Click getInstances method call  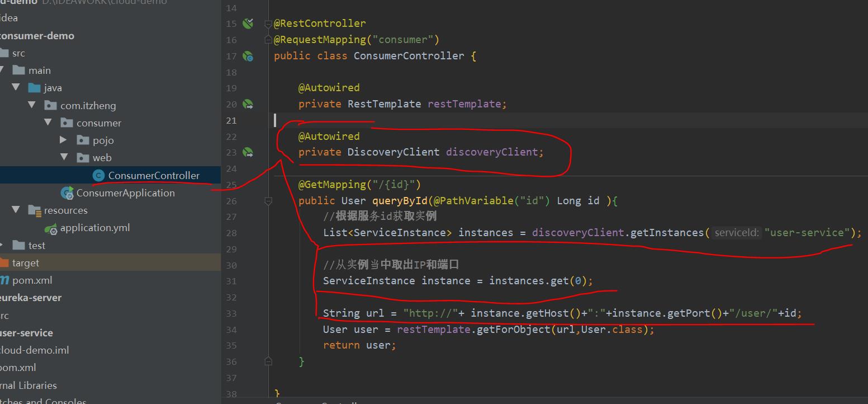[x=667, y=232]
